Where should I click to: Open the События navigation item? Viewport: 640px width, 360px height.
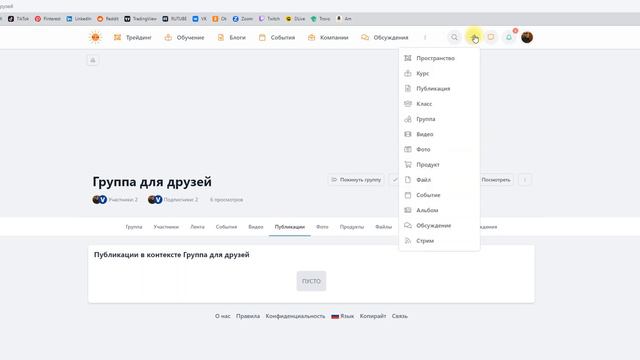tap(277, 38)
